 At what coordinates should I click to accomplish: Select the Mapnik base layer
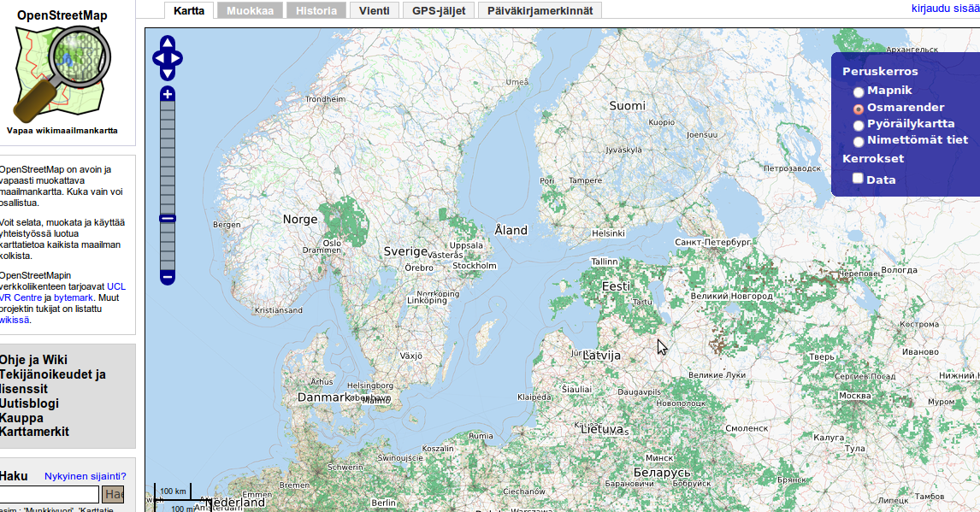pyautogui.click(x=859, y=91)
